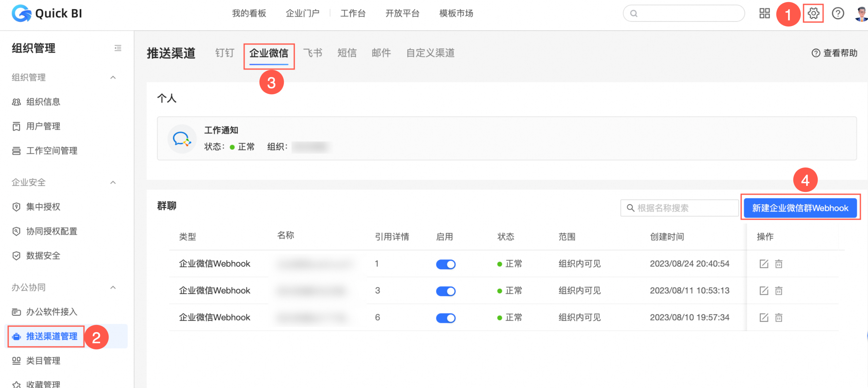Go to 开放平台 in top navigation

click(402, 14)
